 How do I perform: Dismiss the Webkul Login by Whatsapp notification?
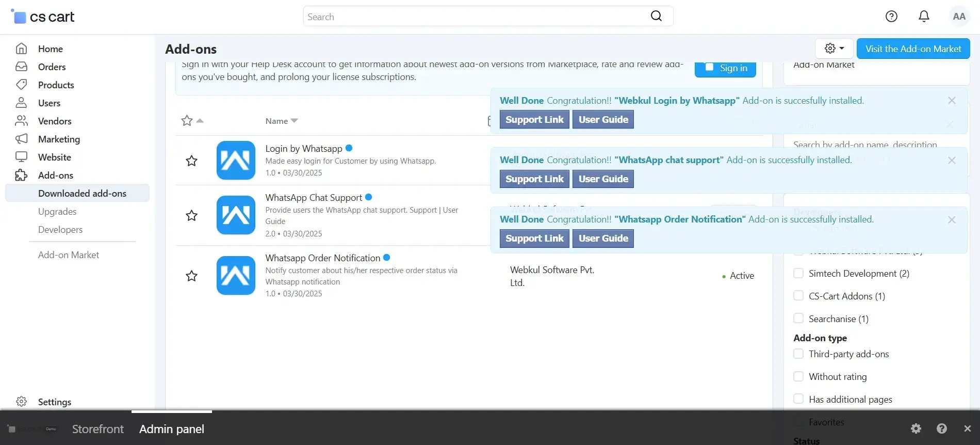952,101
